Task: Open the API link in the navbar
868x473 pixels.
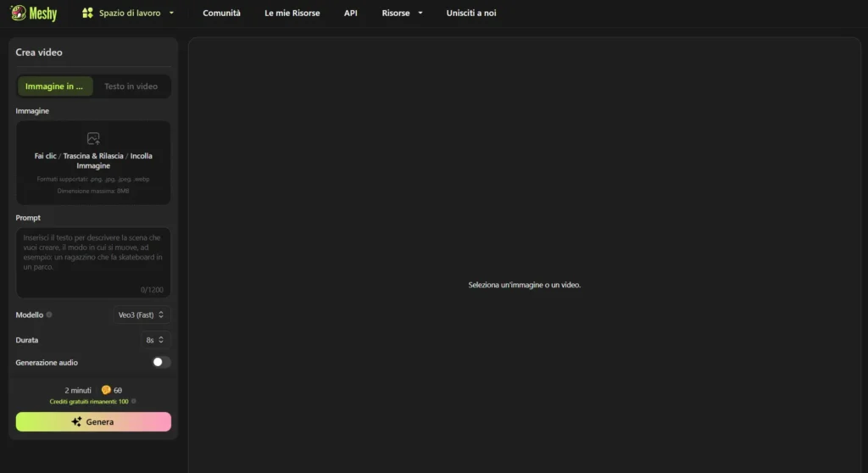Action: [x=350, y=14]
